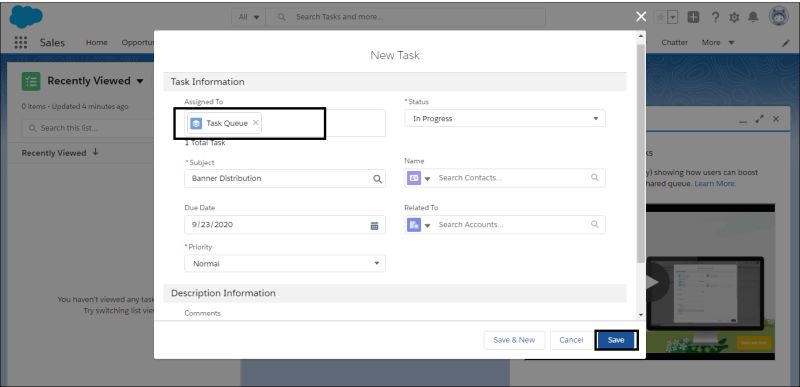Open the Priority dropdown

pos(285,264)
